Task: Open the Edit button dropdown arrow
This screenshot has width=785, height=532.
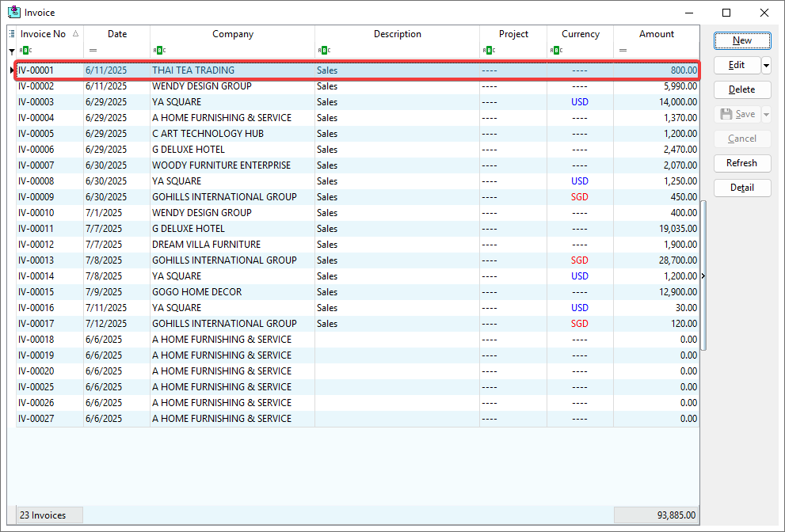Action: [x=766, y=65]
